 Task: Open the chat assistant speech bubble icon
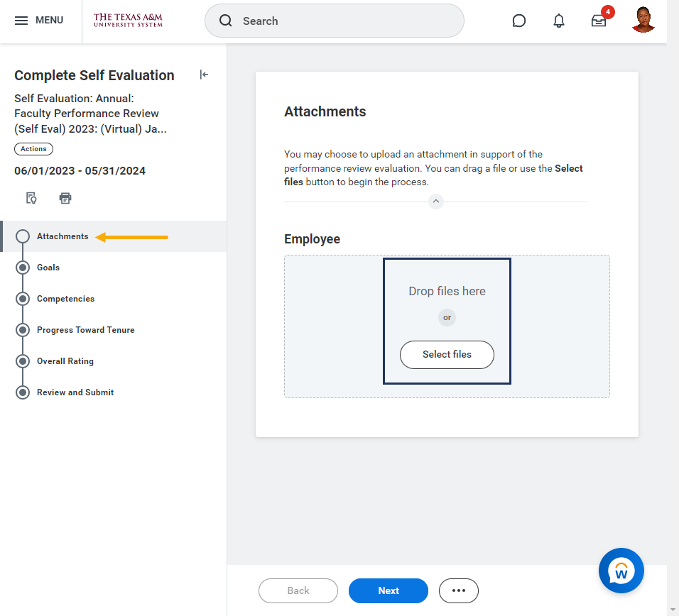pyautogui.click(x=519, y=21)
